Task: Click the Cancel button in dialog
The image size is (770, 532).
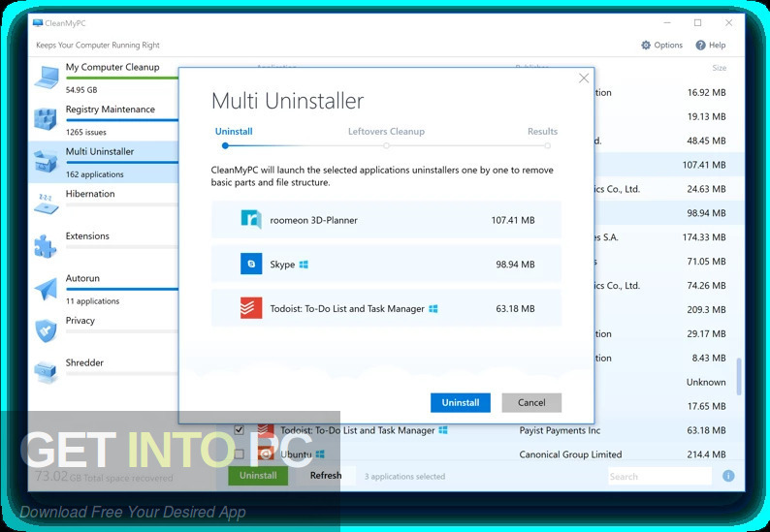Action: 531,402
